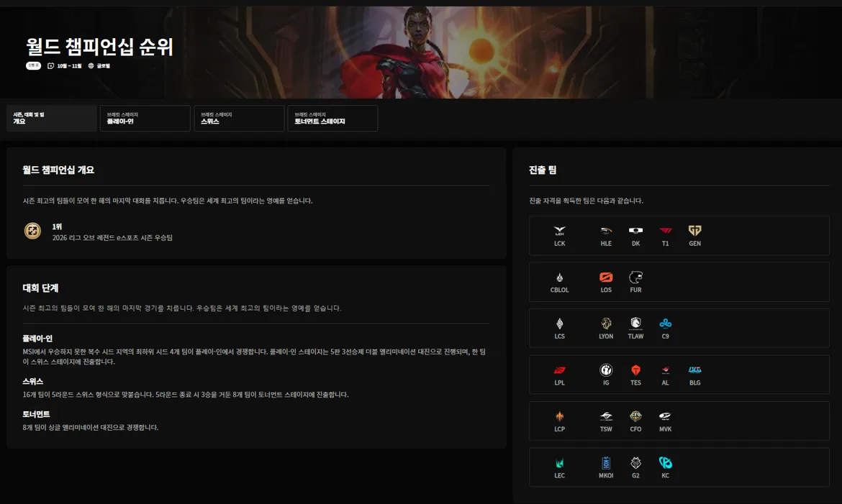
Task: Open the LPL league logo
Action: coord(560,370)
